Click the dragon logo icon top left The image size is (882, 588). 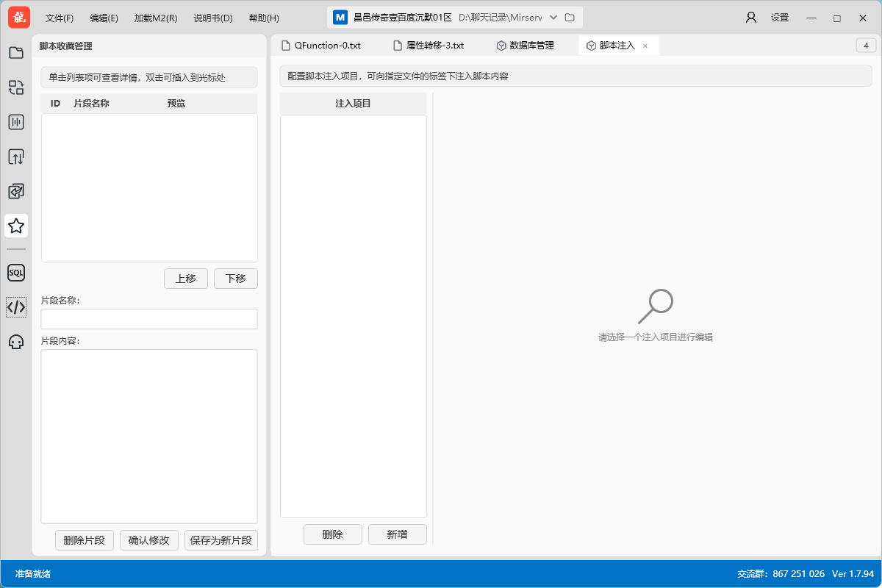[18, 17]
